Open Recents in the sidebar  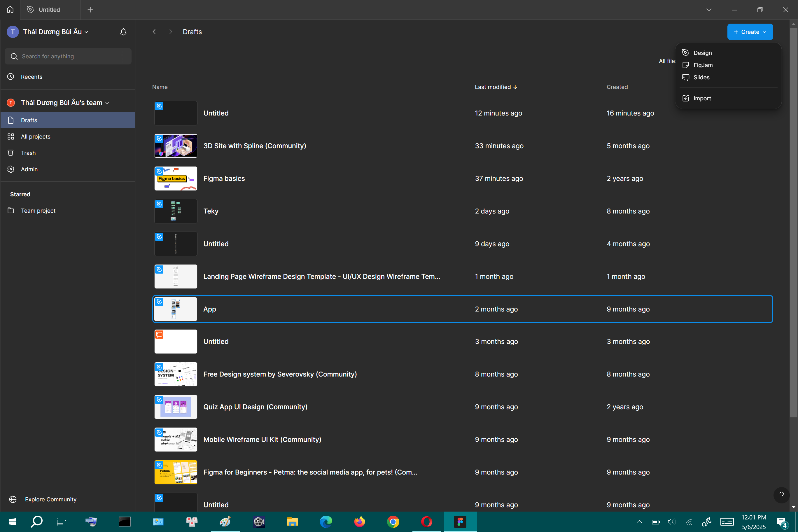(x=68, y=77)
